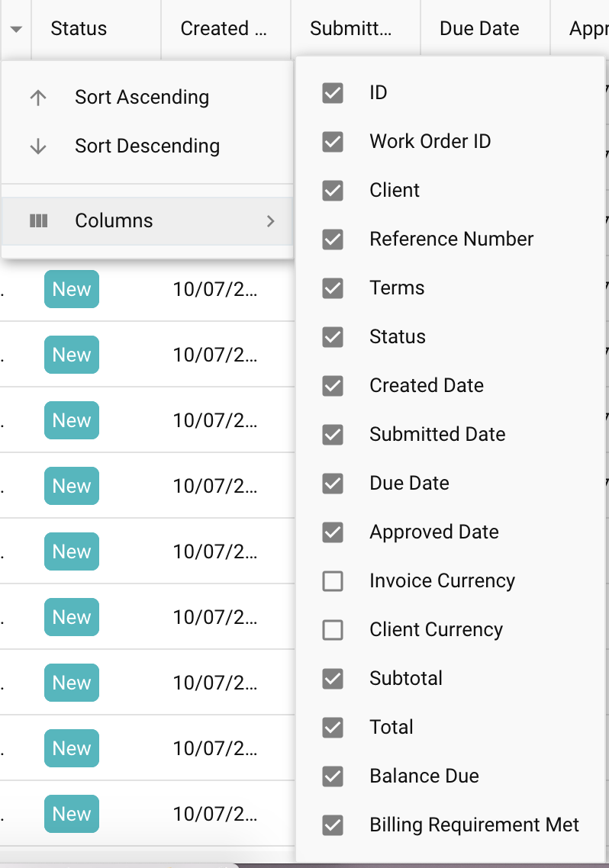
Task: Enable the Invoice Currency column
Action: coord(332,580)
